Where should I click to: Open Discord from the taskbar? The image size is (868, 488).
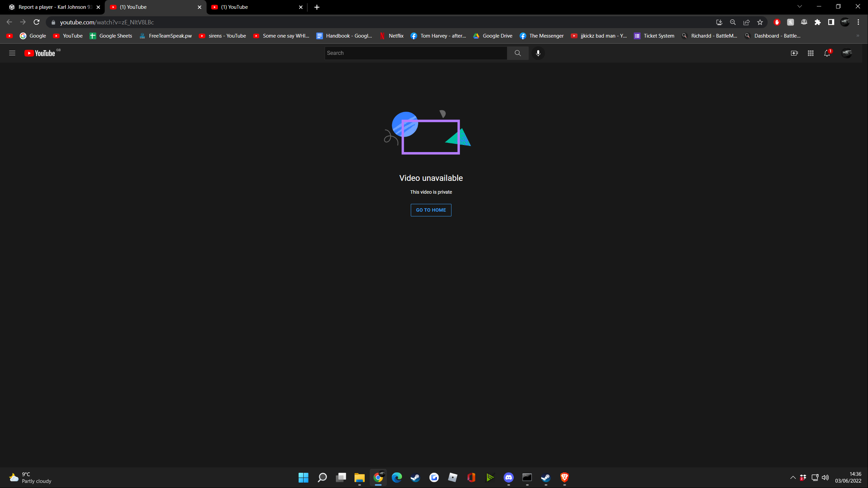click(508, 478)
